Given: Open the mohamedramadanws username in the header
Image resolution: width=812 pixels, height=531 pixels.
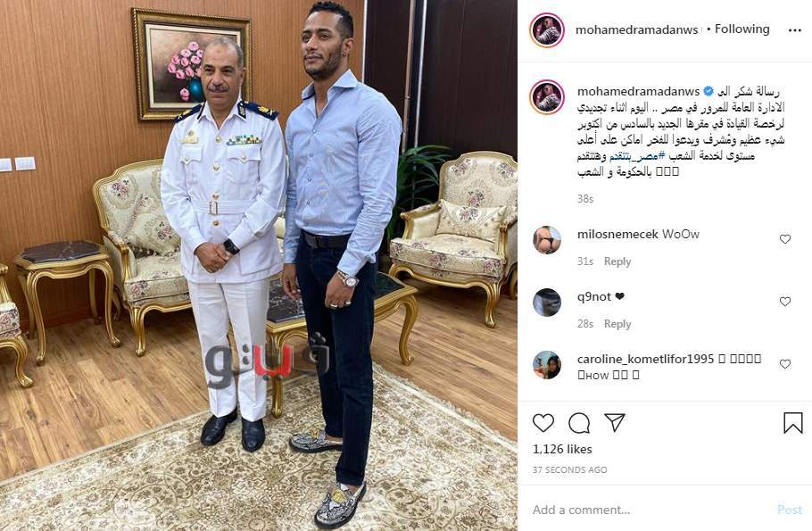Looking at the screenshot, I should click(x=636, y=30).
